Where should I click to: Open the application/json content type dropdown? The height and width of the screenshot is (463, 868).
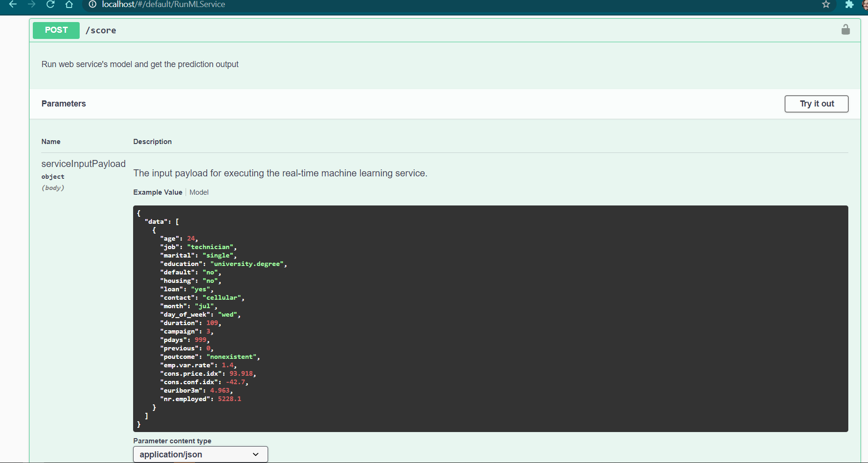tap(201, 454)
